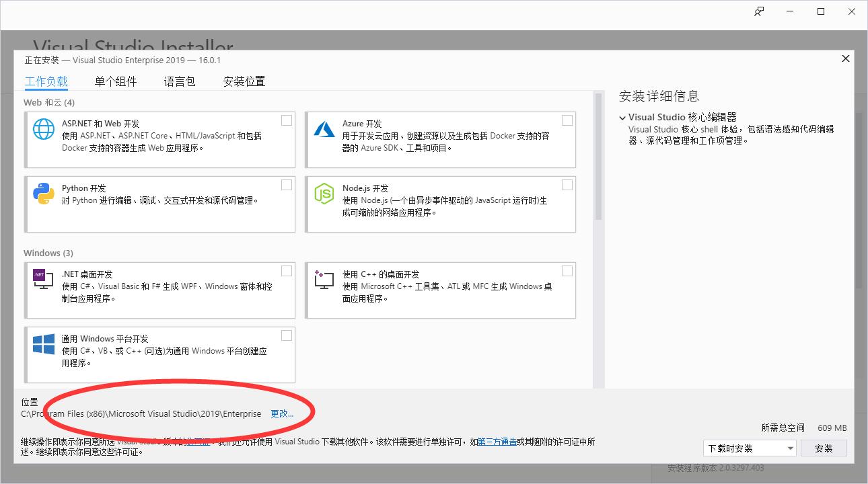The width and height of the screenshot is (868, 484).
Task: Enable the Node.js 开发 workload checkbox
Action: tap(567, 185)
